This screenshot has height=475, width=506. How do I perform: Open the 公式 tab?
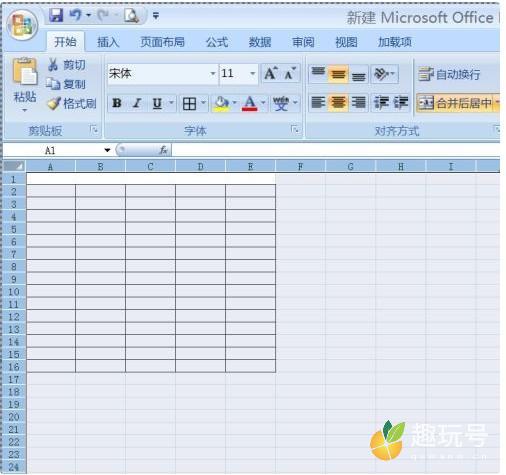coord(217,42)
